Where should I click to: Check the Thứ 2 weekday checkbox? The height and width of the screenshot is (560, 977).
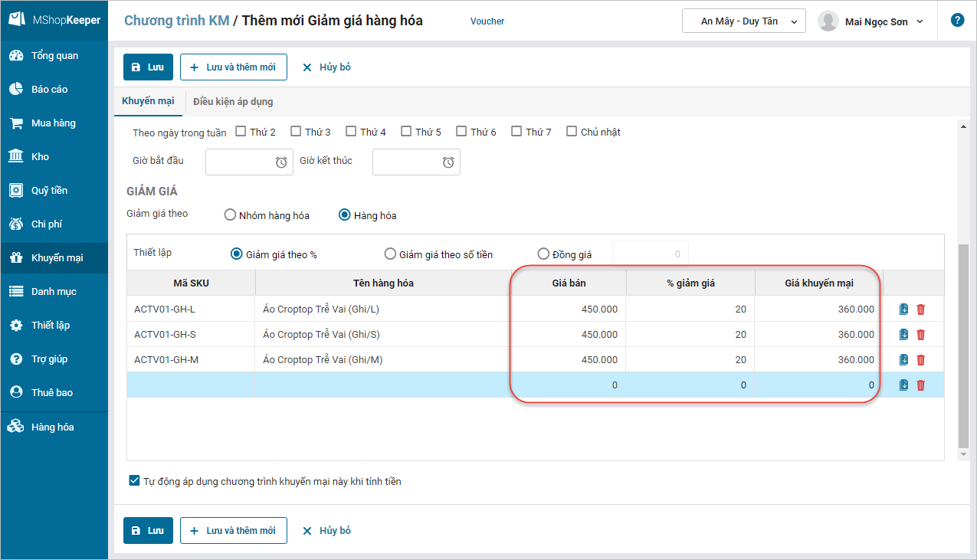[241, 132]
